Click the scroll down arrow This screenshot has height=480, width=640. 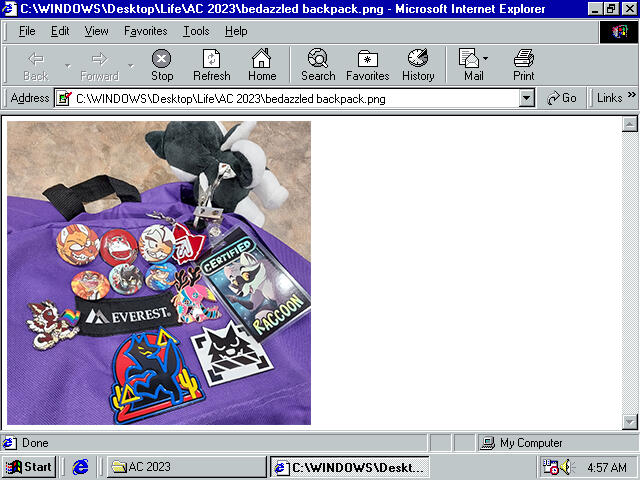[x=630, y=421]
